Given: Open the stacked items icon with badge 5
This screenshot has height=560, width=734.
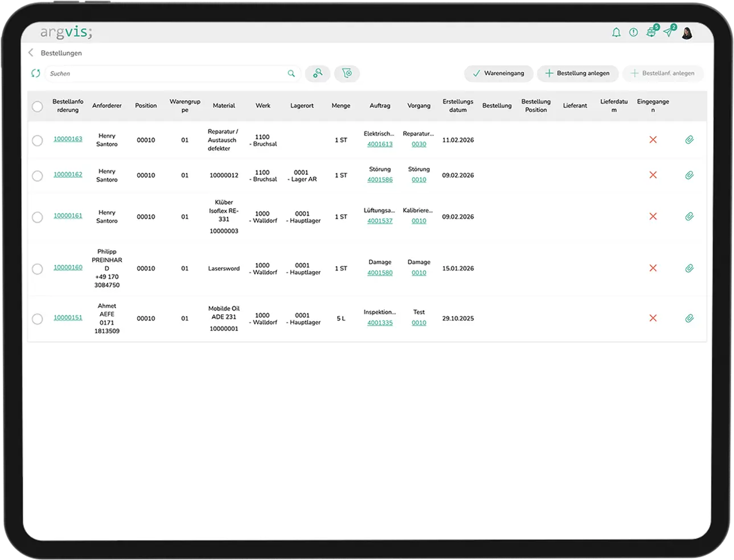Looking at the screenshot, I should click(x=651, y=32).
